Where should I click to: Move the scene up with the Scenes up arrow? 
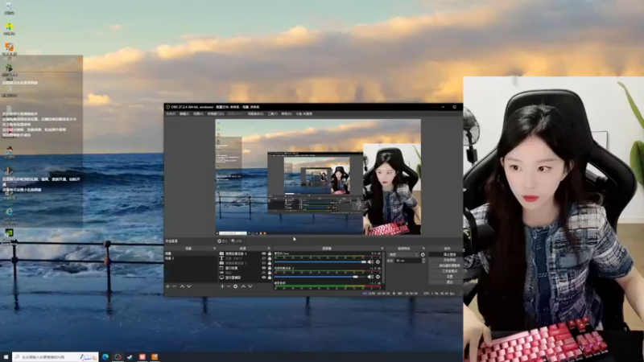[182, 286]
